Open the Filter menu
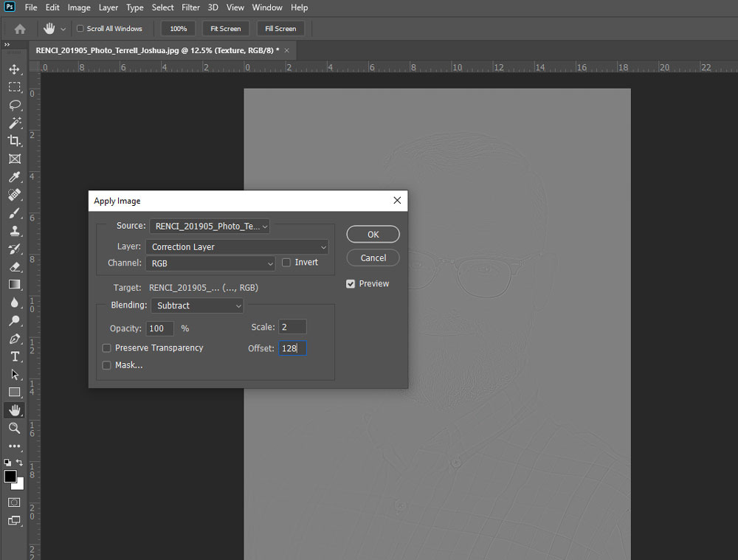The width and height of the screenshot is (738, 560). click(x=190, y=7)
